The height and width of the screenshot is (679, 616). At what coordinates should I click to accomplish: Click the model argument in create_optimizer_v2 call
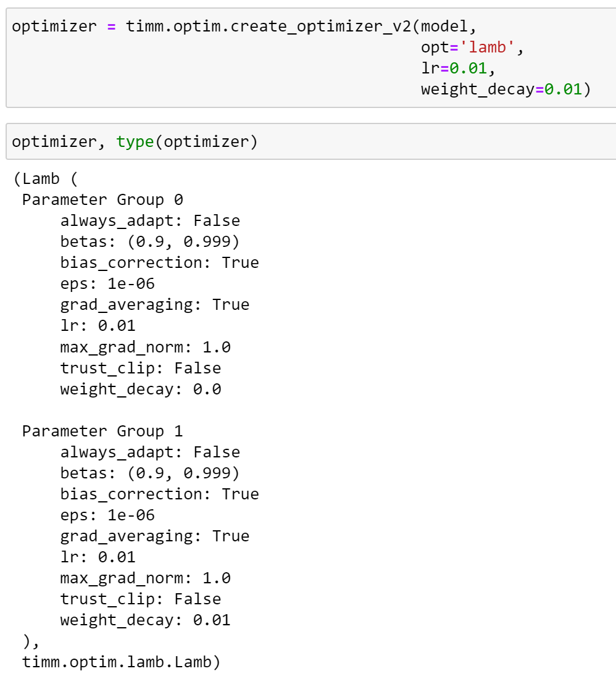pyautogui.click(x=447, y=27)
